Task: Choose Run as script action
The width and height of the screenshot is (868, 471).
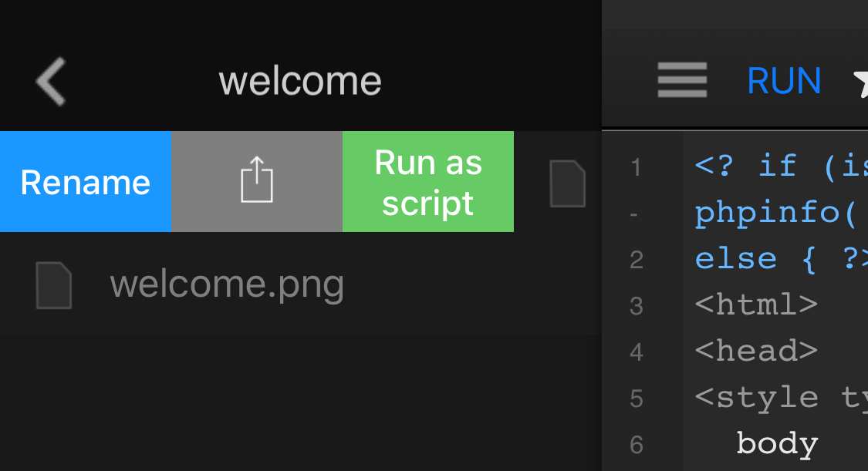Action: pyautogui.click(x=427, y=182)
